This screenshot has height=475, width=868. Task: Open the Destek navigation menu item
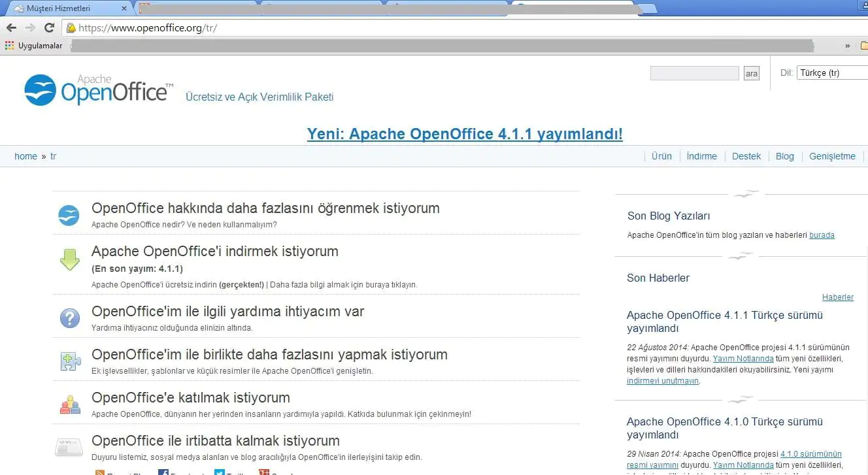pyautogui.click(x=746, y=156)
